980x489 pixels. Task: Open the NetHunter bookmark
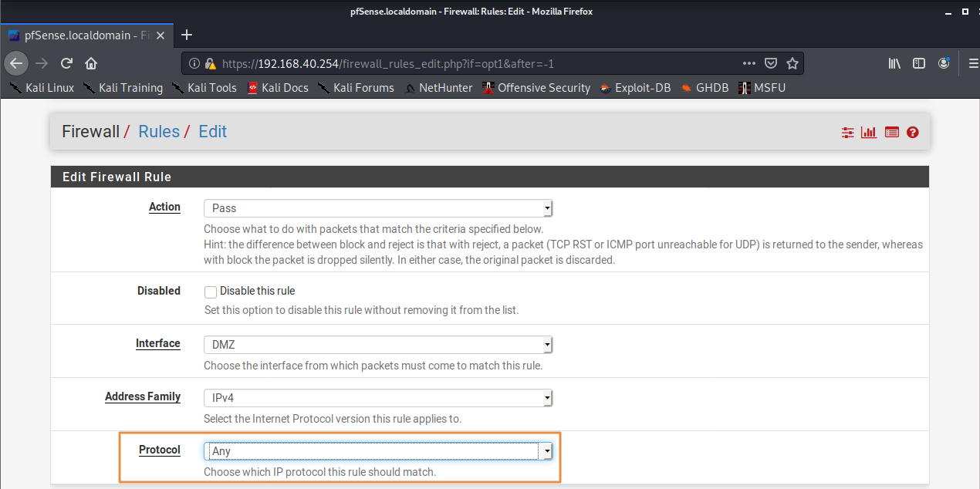point(439,88)
